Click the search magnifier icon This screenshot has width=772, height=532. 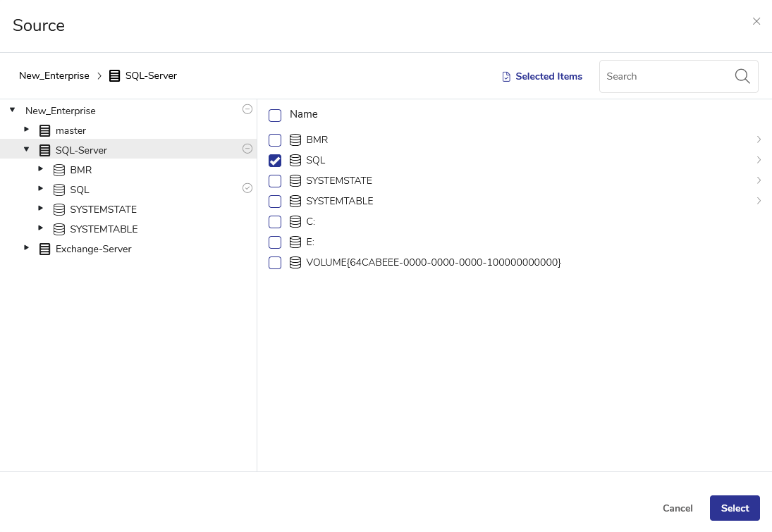pos(742,76)
